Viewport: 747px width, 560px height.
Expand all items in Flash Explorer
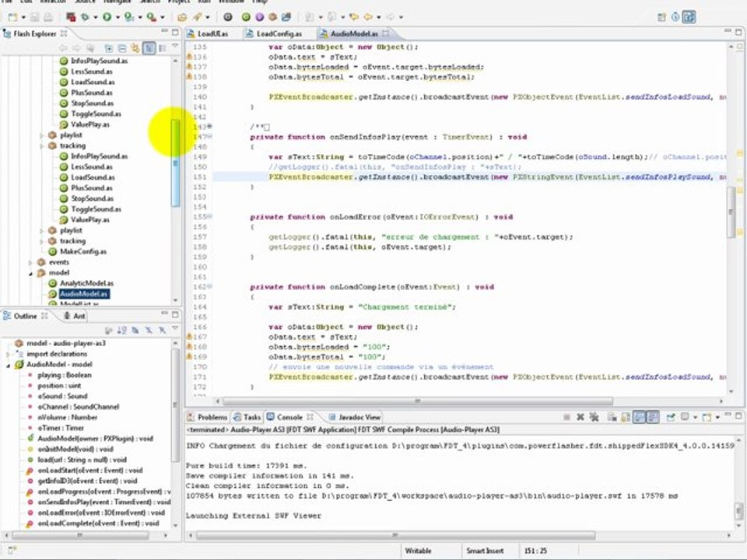click(x=109, y=48)
